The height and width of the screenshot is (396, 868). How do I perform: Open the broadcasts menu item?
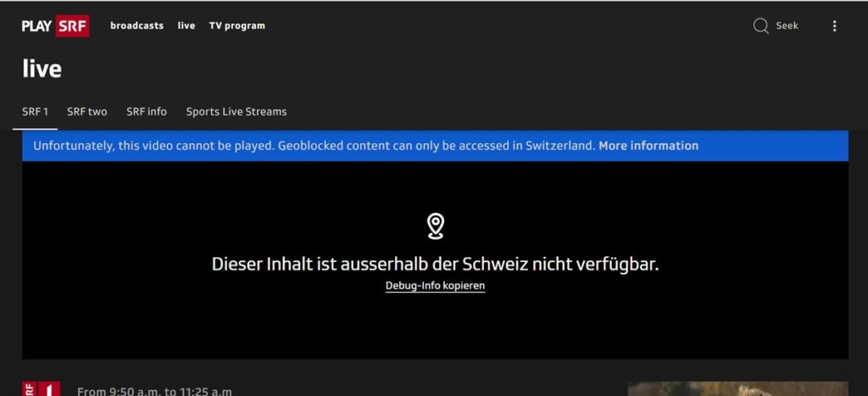pyautogui.click(x=136, y=25)
